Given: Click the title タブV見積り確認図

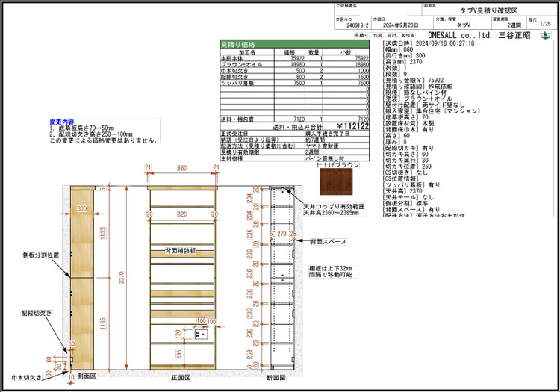Looking at the screenshot, I should tap(488, 10).
